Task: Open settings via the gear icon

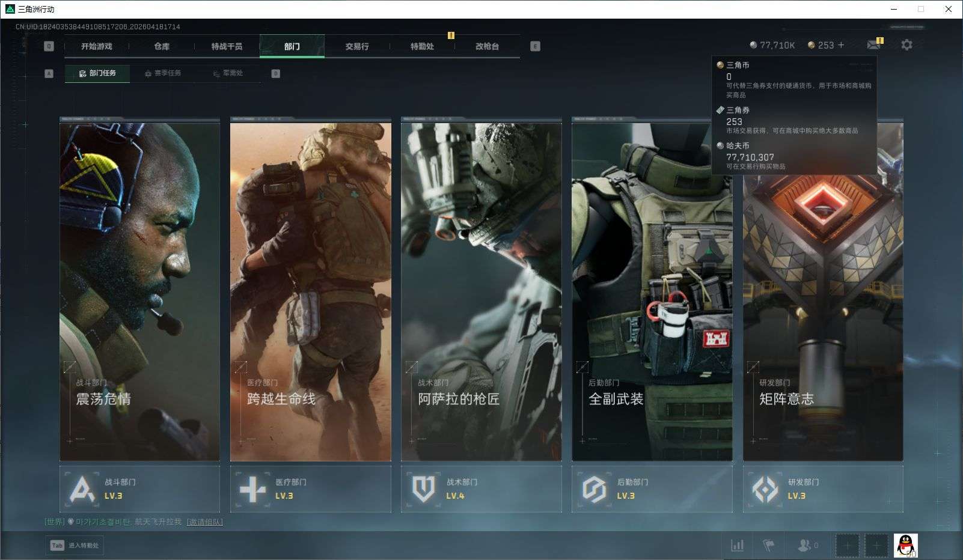Action: pyautogui.click(x=906, y=45)
